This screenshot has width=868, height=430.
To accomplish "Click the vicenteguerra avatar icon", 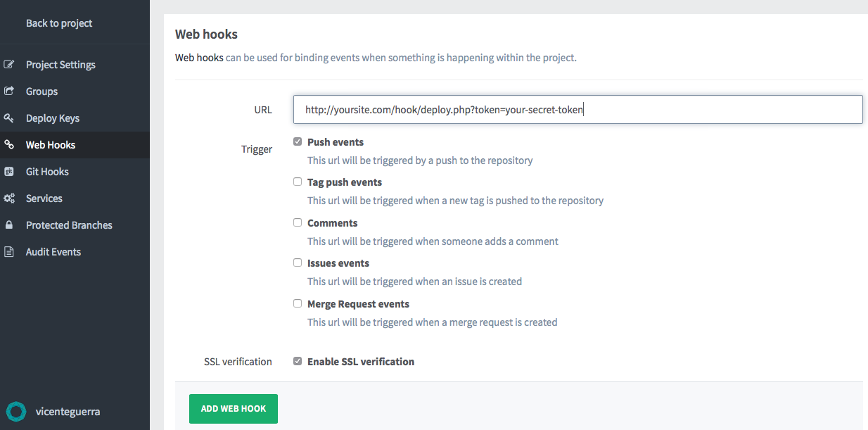I will [16, 412].
